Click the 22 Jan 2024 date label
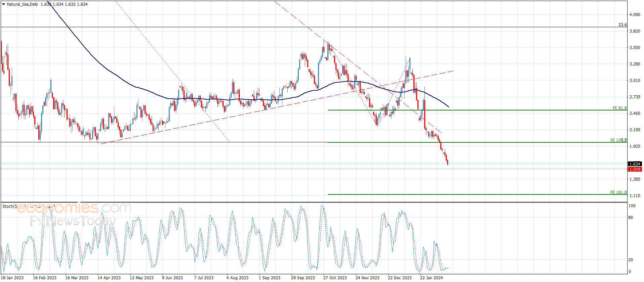 pos(431,278)
